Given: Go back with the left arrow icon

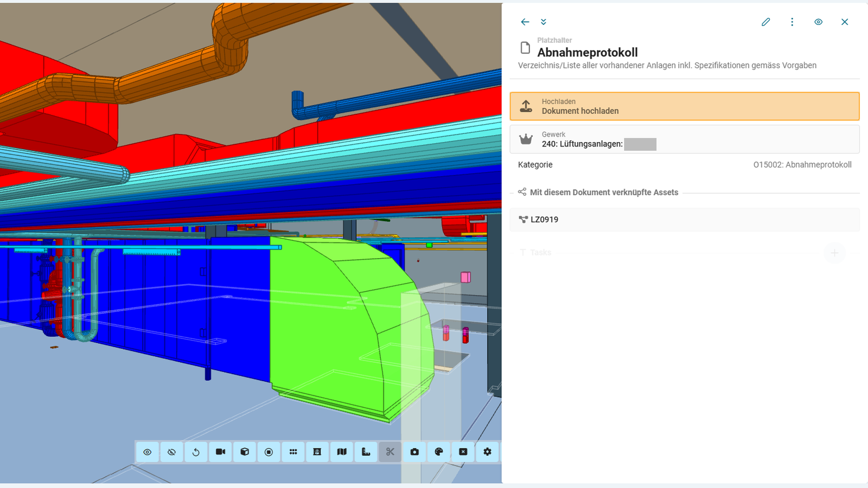Looking at the screenshot, I should pos(525,22).
